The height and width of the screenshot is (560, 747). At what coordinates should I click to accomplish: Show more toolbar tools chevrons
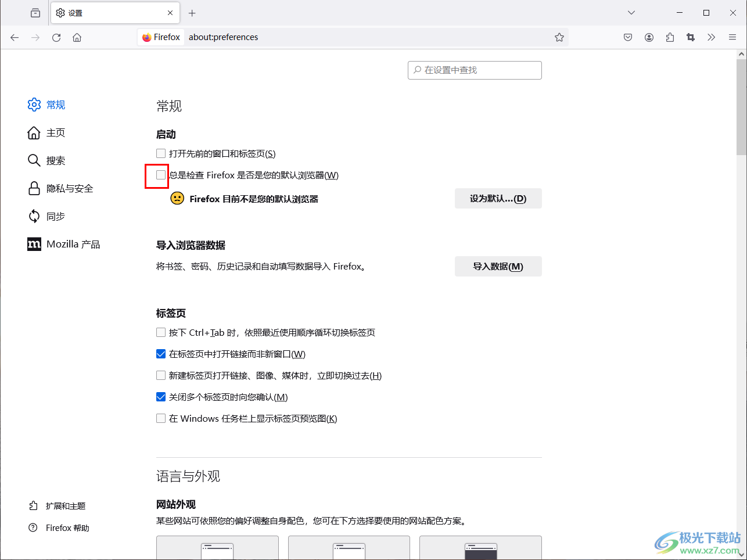[712, 37]
